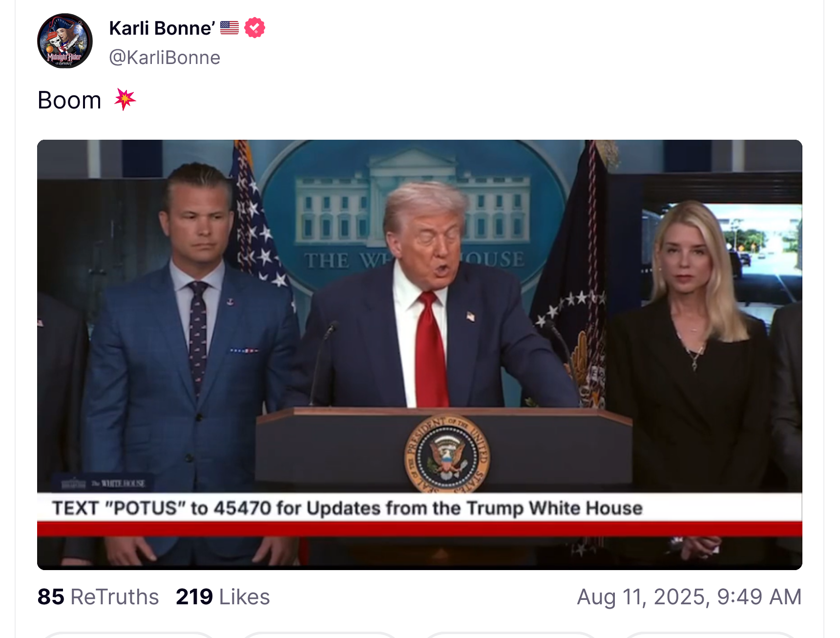The width and height of the screenshot is (840, 638).
Task: Click the red stripe below the video banner
Action: [420, 529]
